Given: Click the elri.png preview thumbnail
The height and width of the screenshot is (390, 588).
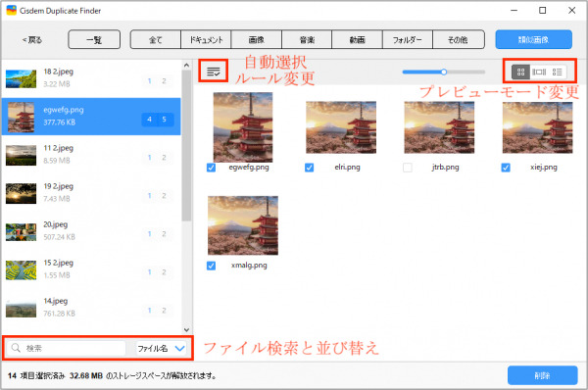Looking at the screenshot, I should [341, 127].
